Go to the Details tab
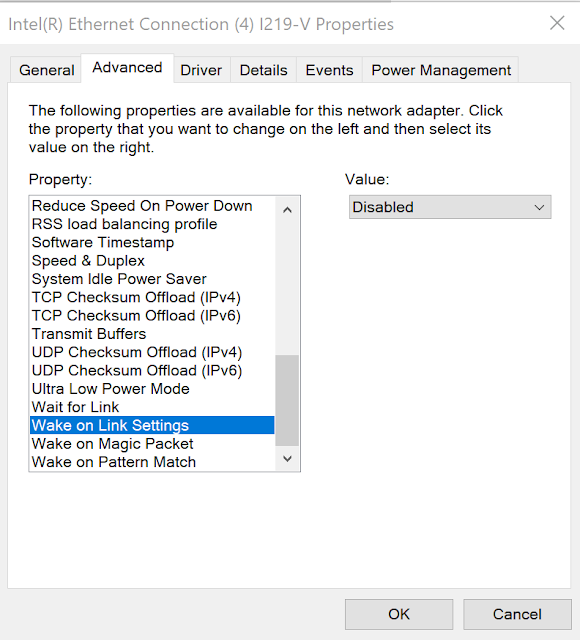The height and width of the screenshot is (640, 580). (x=263, y=70)
